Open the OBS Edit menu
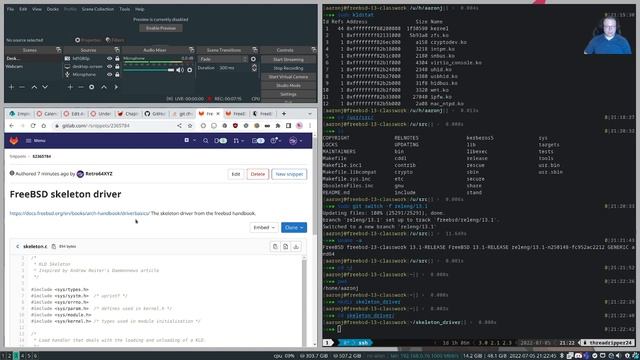This screenshot has width=640, height=360. point(23,9)
